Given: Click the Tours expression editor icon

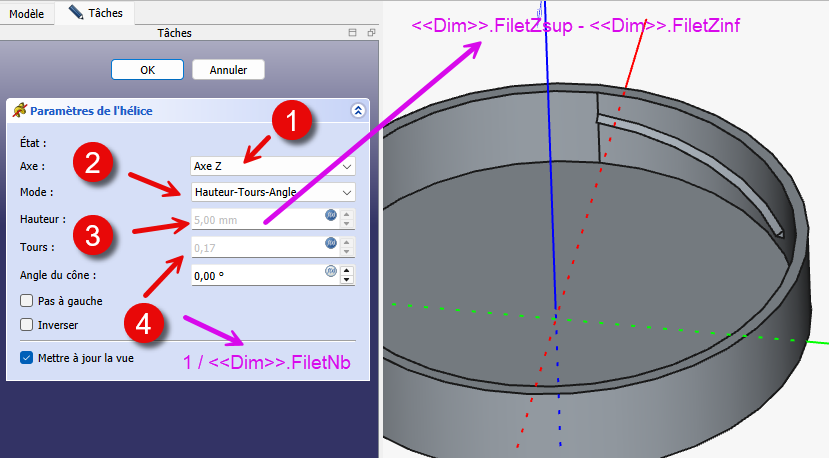Looking at the screenshot, I should coord(330,244).
